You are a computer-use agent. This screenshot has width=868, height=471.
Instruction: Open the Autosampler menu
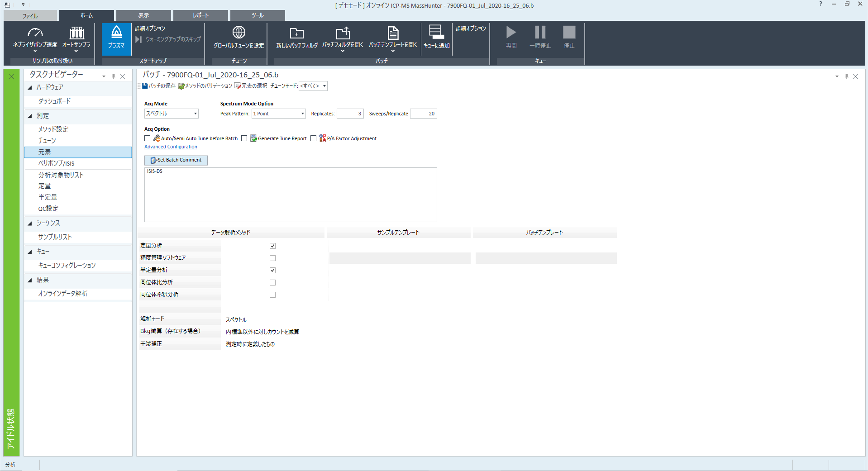[76, 39]
